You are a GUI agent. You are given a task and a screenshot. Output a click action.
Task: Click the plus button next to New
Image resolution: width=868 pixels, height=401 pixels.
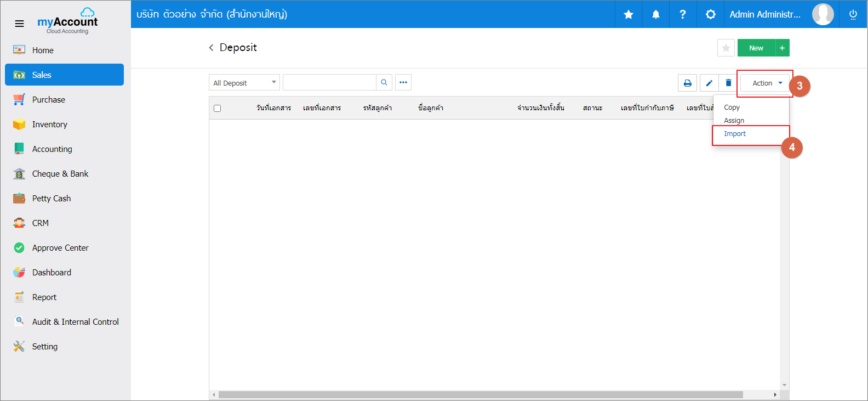783,48
